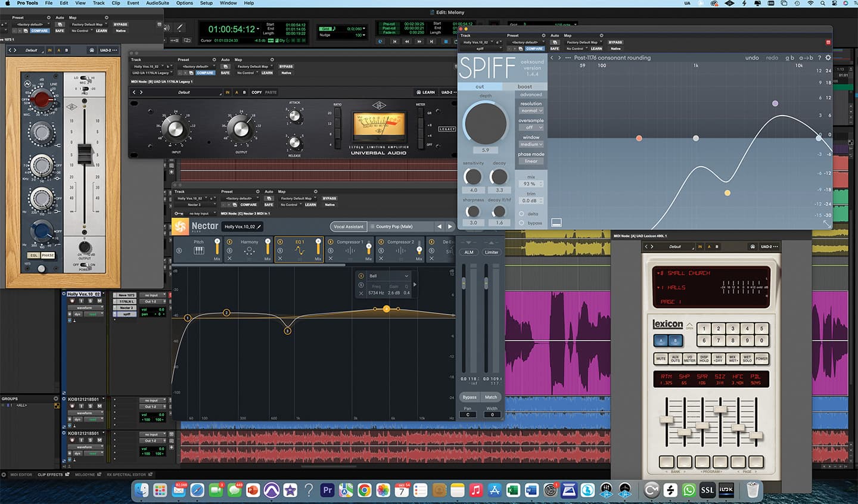Viewport: 858px width, 504px height.
Task: Open the Music app in the Dock
Action: (475, 490)
